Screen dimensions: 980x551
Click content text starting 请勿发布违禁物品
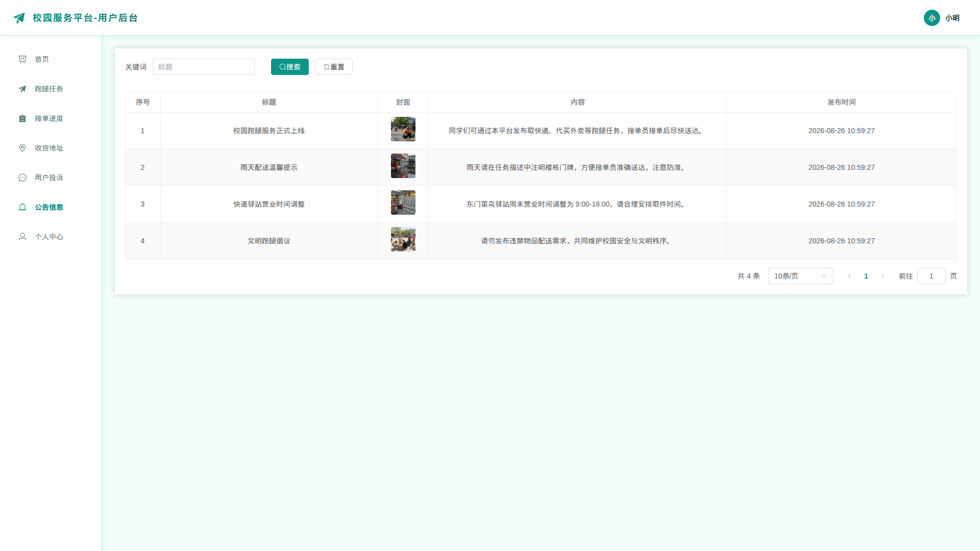577,241
